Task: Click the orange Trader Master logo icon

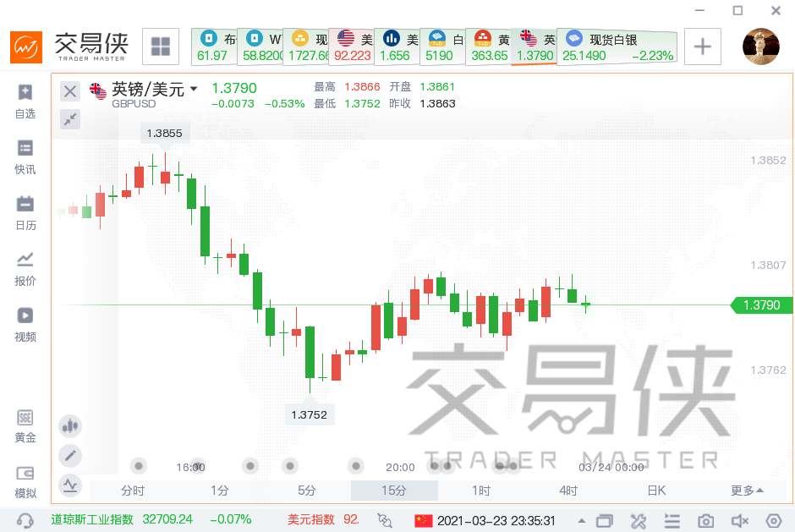Action: coord(26,47)
